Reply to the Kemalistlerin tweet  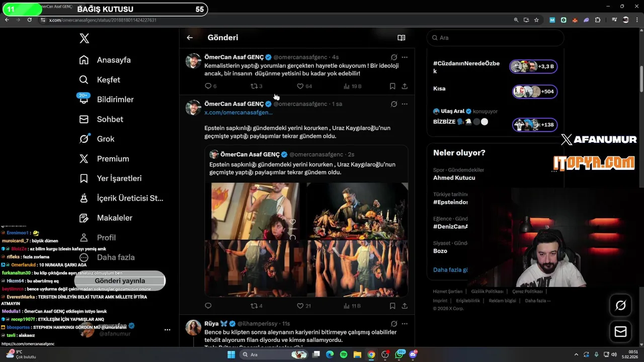click(211, 86)
